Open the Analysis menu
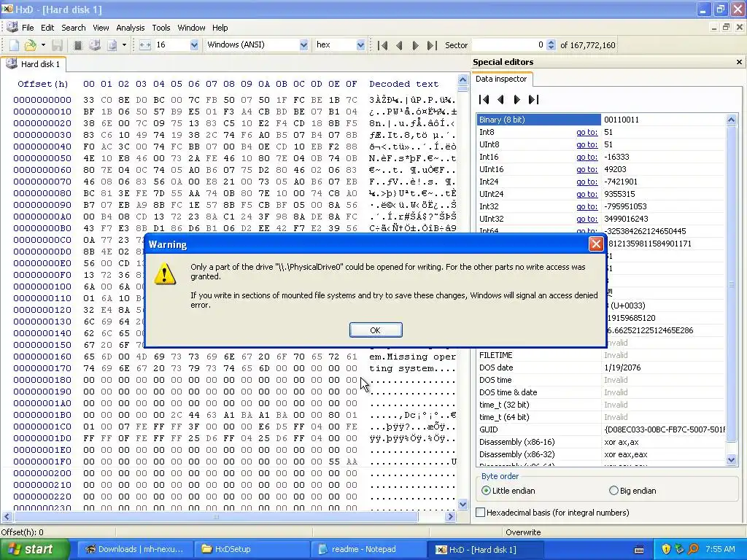The image size is (747, 560). tap(130, 28)
